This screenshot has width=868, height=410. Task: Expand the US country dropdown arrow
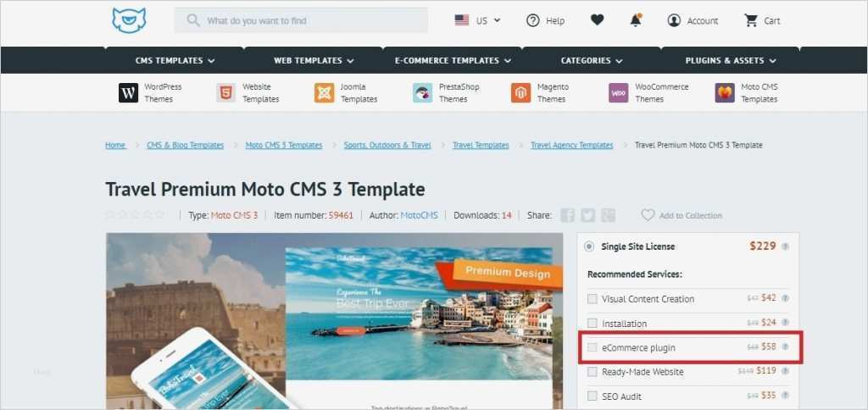coord(497,20)
